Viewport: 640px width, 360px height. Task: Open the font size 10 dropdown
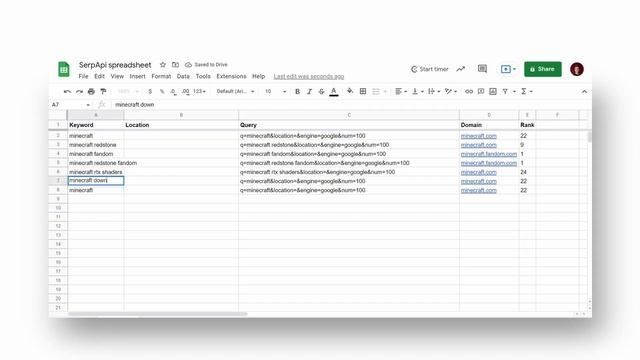[275, 91]
